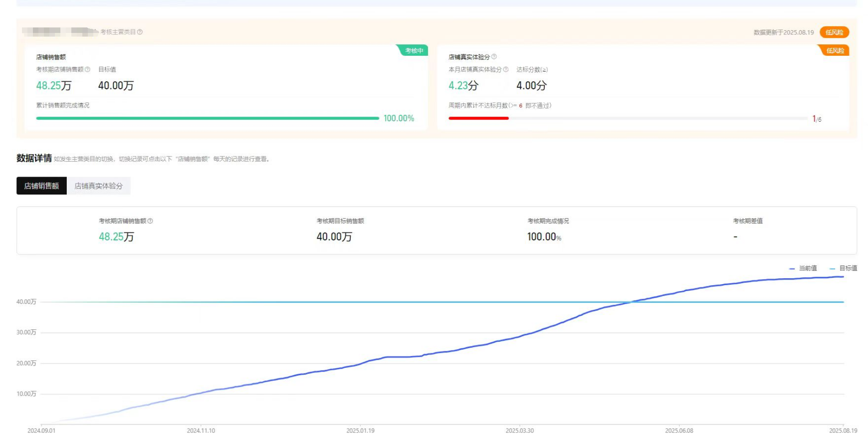Click the 4.23分 experience score value
The height and width of the screenshot is (442, 868).
(x=463, y=86)
